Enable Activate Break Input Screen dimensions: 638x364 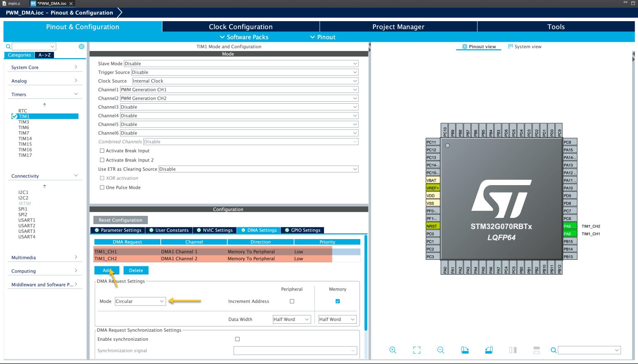102,151
